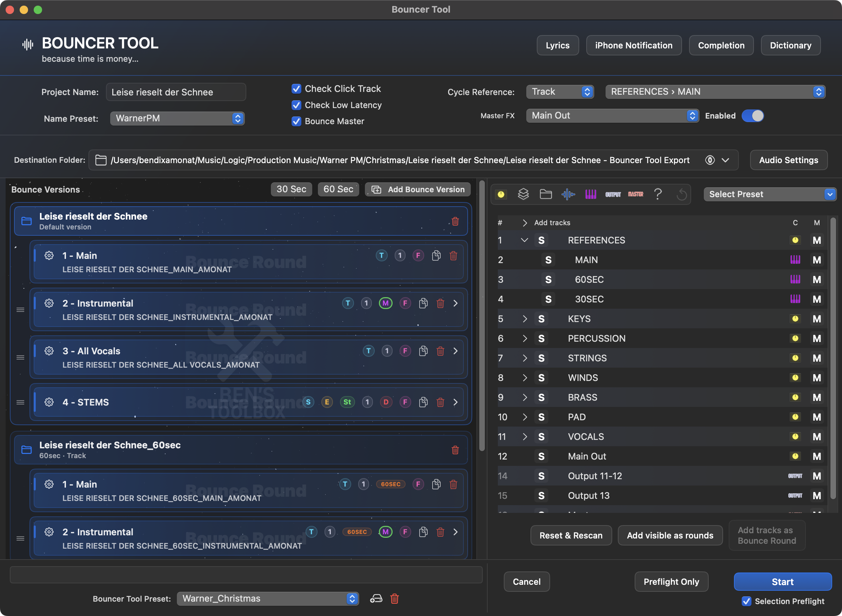Image resolution: width=842 pixels, height=616 pixels.
Task: Toggle the Master FX Enabled switch
Action: point(753,116)
